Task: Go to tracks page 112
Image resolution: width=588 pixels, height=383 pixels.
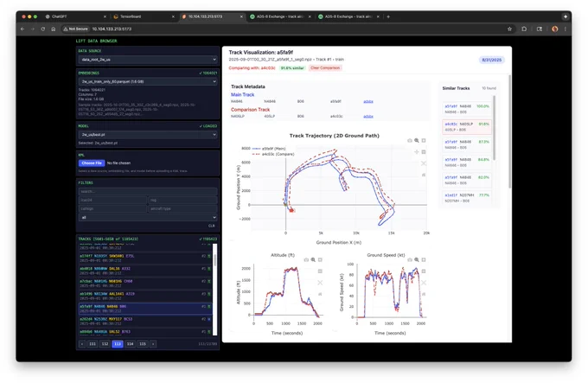Action: [x=105, y=343]
